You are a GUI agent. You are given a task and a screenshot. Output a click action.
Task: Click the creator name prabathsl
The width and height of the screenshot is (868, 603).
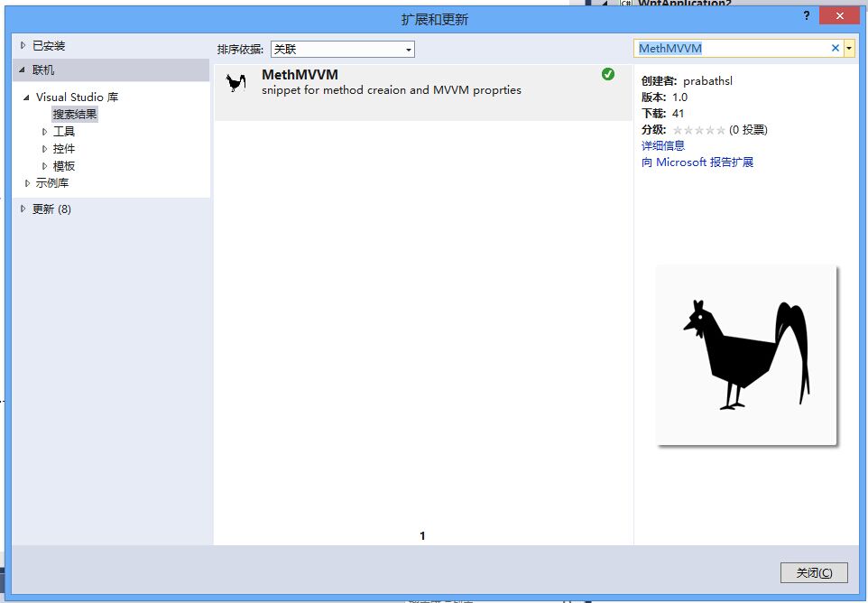[707, 81]
